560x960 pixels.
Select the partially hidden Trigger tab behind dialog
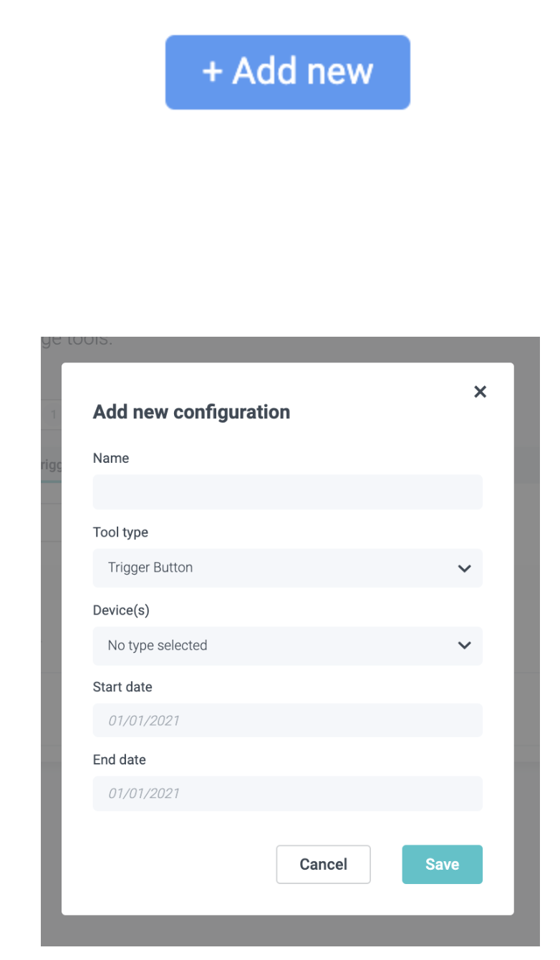51,465
